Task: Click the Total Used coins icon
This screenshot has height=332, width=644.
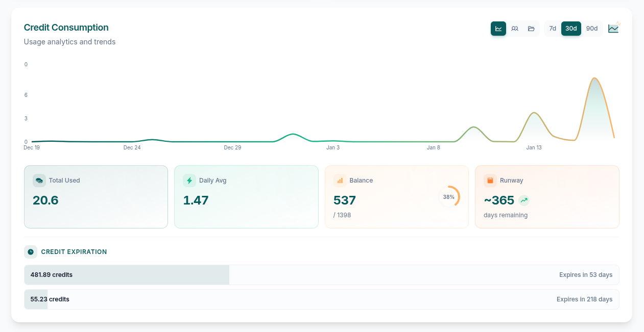Action: coord(39,181)
